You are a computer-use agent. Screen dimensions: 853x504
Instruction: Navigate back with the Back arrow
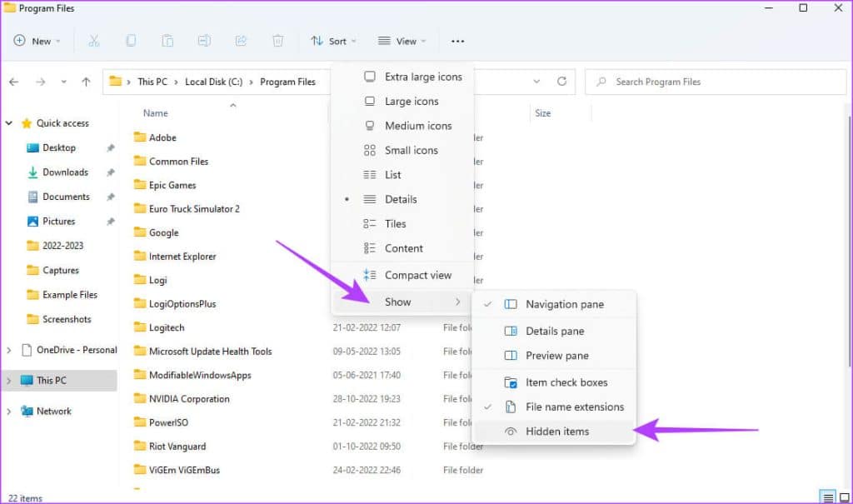tap(13, 82)
